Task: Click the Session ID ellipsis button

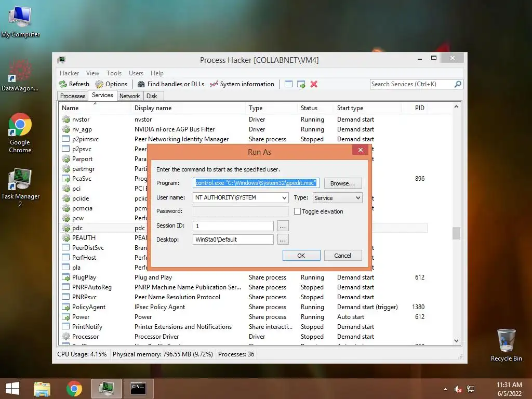Action: pyautogui.click(x=283, y=226)
